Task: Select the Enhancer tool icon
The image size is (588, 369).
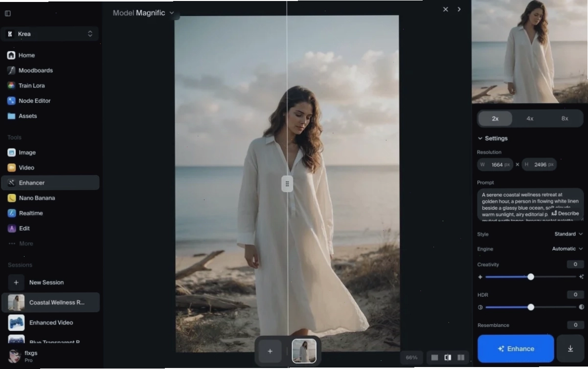Action: 11,183
